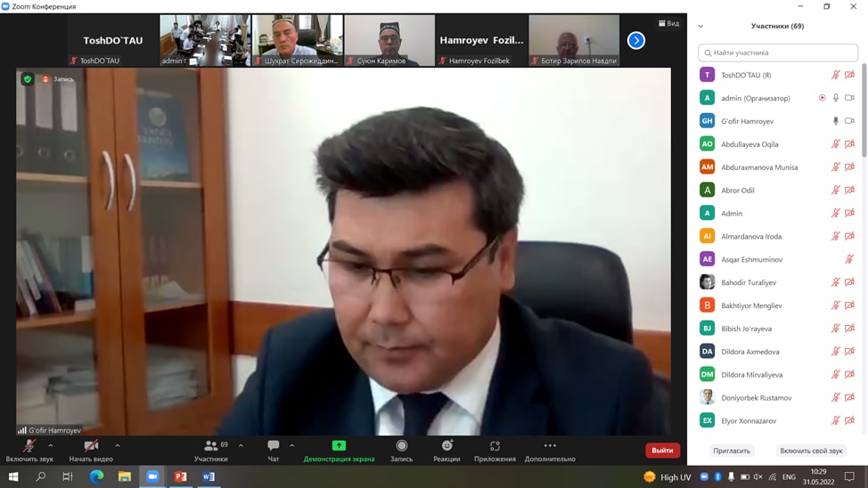
Task: Select ToshDO`TAU participant tile
Action: click(x=112, y=40)
